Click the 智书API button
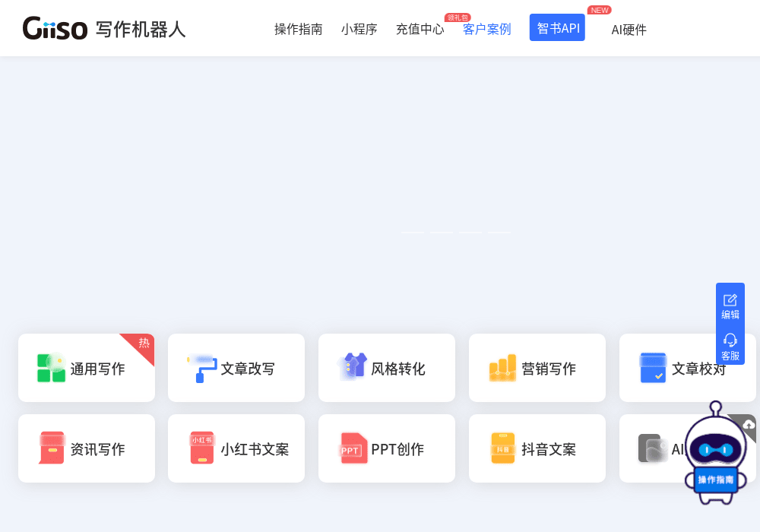 [557, 27]
